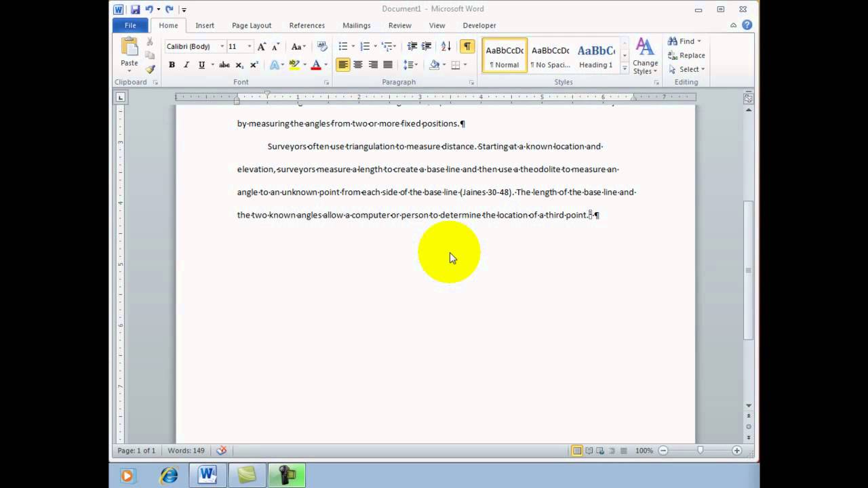
Task: Apply the No Spacing style
Action: (x=550, y=56)
